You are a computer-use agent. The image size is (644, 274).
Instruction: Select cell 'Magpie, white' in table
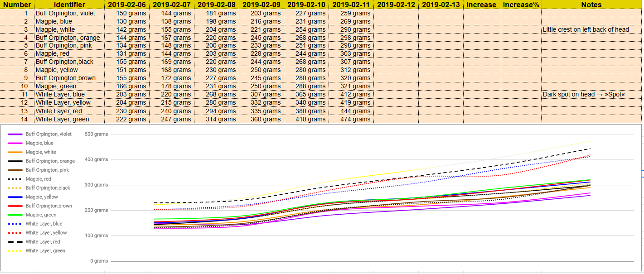click(69, 29)
